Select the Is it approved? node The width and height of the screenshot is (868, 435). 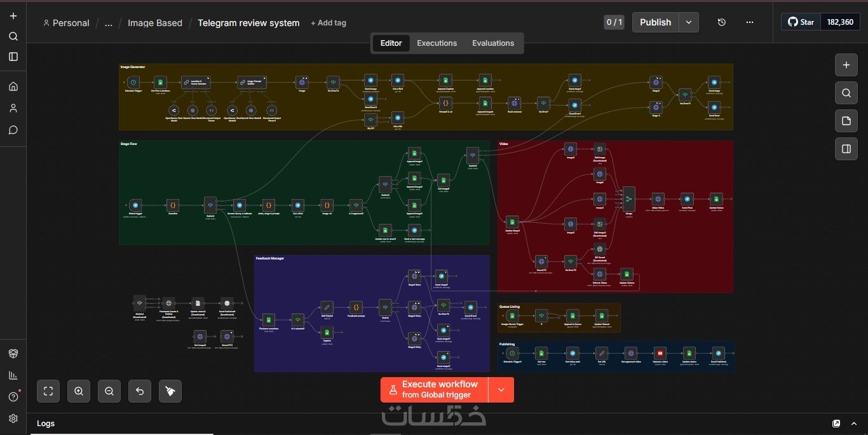pos(356,205)
